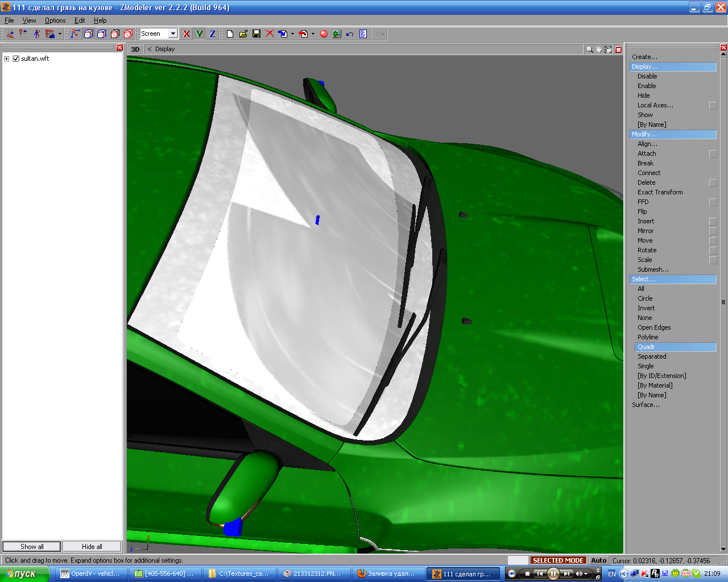
Task: Toggle the options box next to Move
Action: (713, 241)
